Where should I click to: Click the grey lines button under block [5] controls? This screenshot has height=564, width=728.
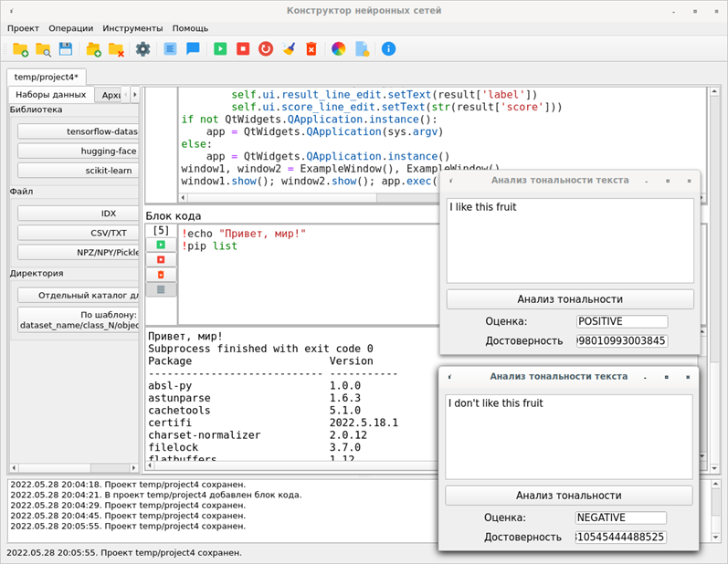pos(161,289)
